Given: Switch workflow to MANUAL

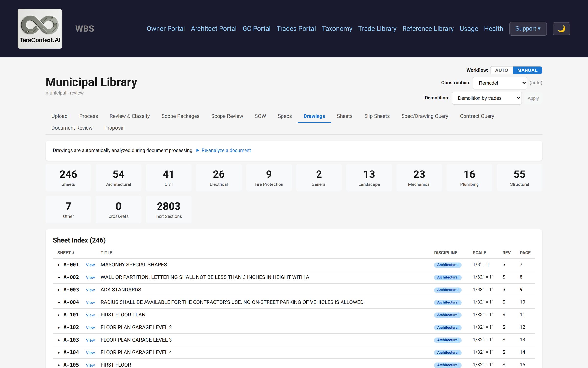Looking at the screenshot, I should tap(527, 70).
